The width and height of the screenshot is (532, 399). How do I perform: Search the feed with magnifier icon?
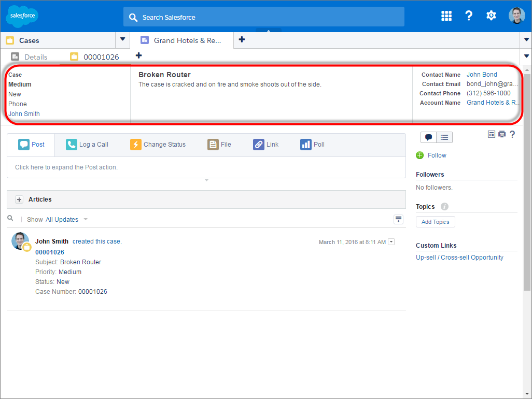pyautogui.click(x=10, y=219)
